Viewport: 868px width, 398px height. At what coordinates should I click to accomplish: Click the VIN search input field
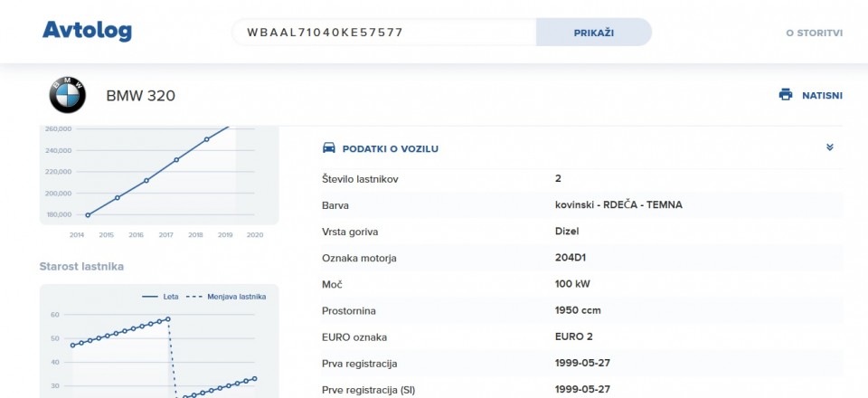383,32
